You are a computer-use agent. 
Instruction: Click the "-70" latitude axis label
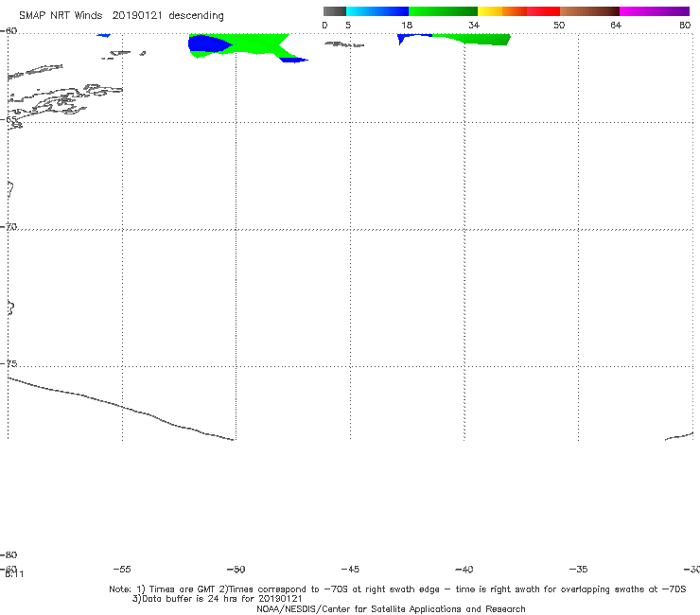pos(9,227)
